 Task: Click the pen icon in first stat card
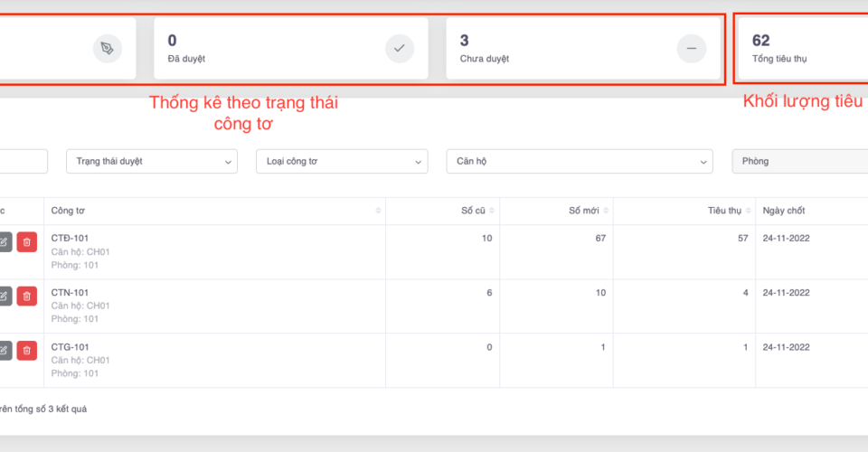(x=107, y=48)
